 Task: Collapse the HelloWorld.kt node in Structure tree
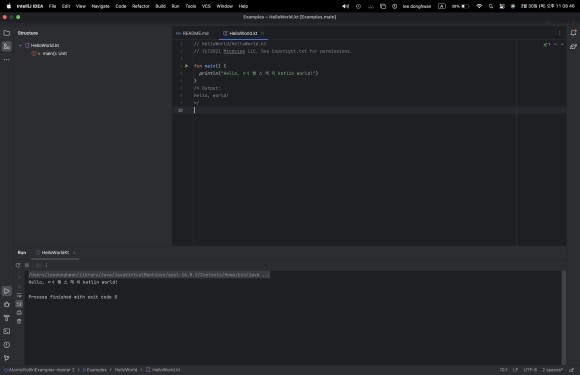(x=21, y=45)
